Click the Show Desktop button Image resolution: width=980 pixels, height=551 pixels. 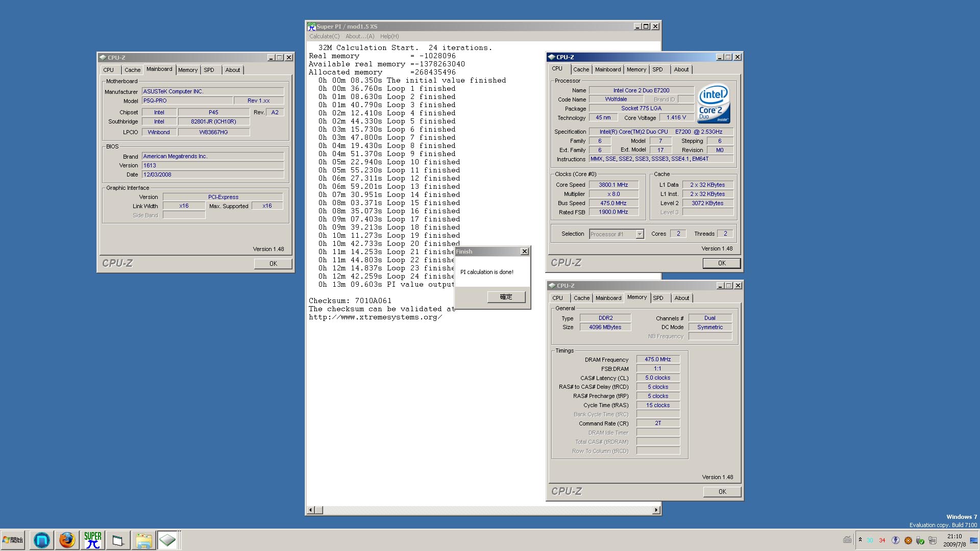(x=974, y=540)
